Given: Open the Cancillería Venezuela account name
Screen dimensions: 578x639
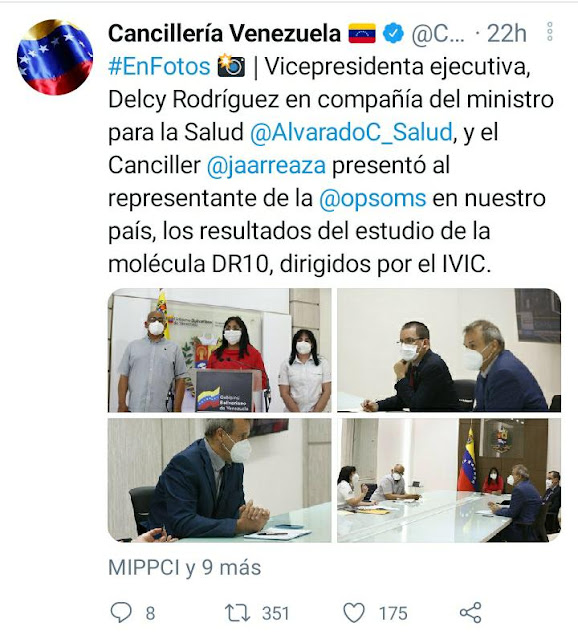Looking at the screenshot, I should [224, 33].
